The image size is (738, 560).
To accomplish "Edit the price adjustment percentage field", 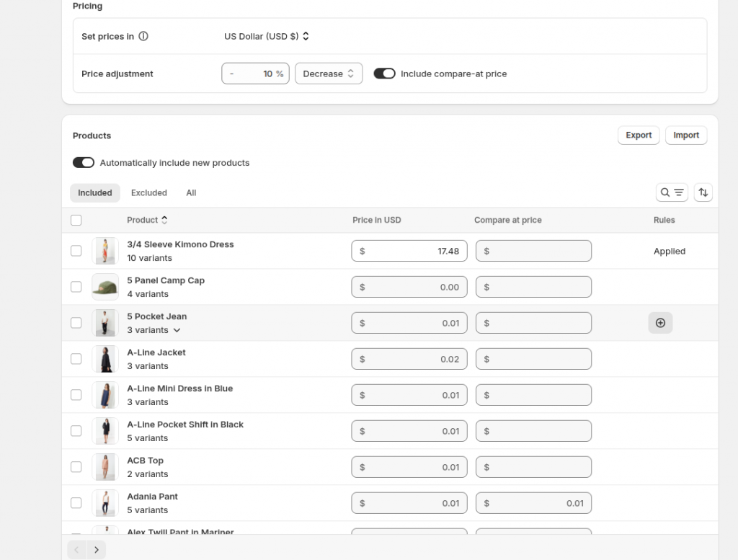I will (x=255, y=74).
